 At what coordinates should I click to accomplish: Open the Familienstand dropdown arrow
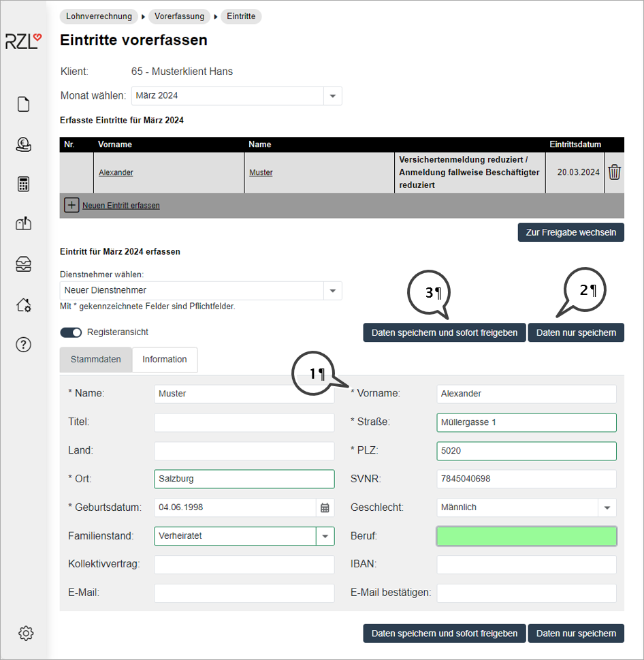coord(325,536)
